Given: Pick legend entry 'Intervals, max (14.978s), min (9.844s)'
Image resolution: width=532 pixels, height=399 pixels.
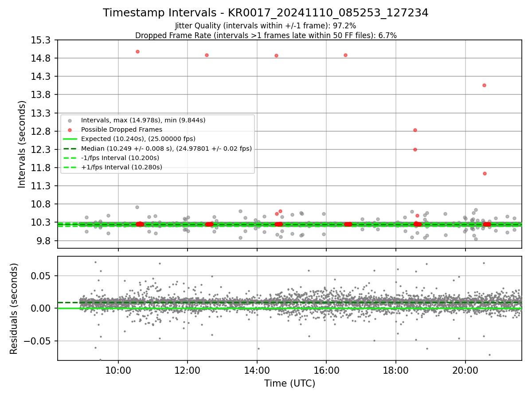Looking at the screenshot, I should (x=143, y=120).
